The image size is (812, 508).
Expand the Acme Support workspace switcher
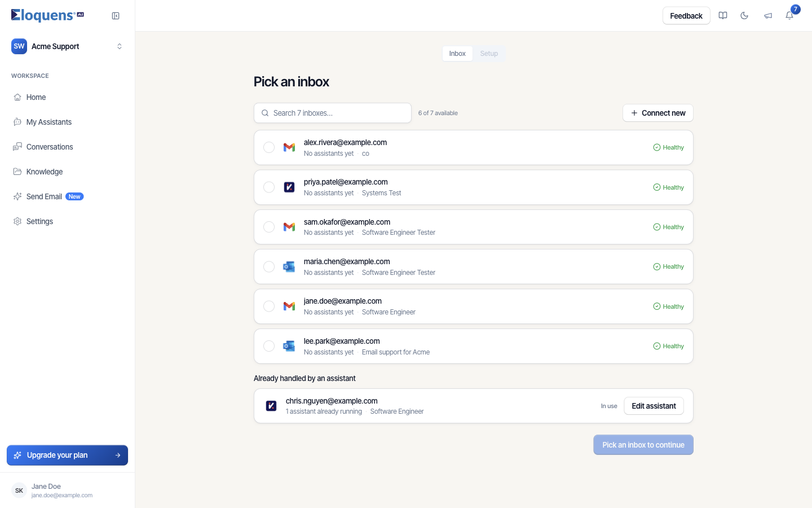click(67, 46)
